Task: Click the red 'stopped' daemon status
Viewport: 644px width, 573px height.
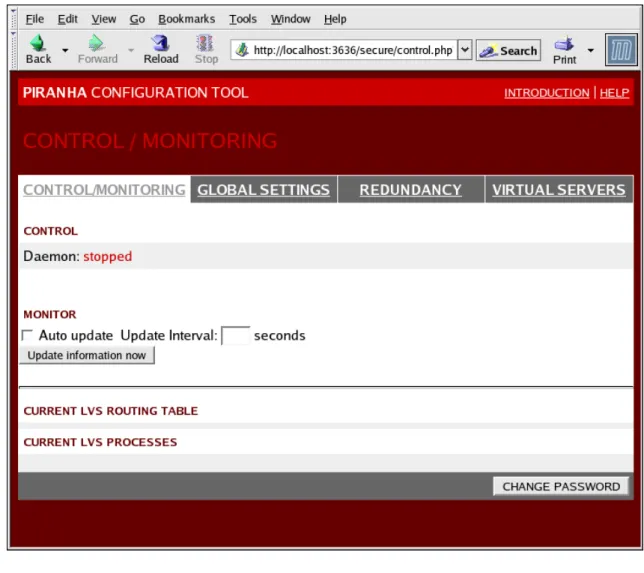Action: (x=108, y=256)
